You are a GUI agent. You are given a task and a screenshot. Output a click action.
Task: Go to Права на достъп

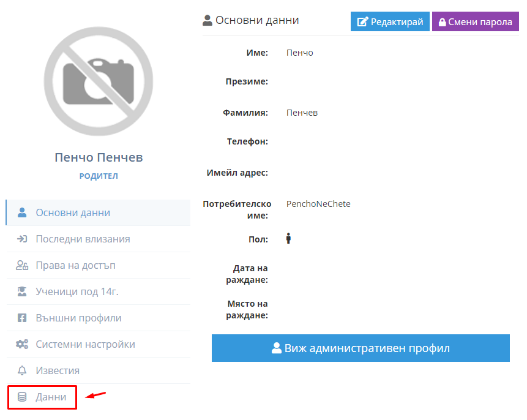tap(98, 265)
